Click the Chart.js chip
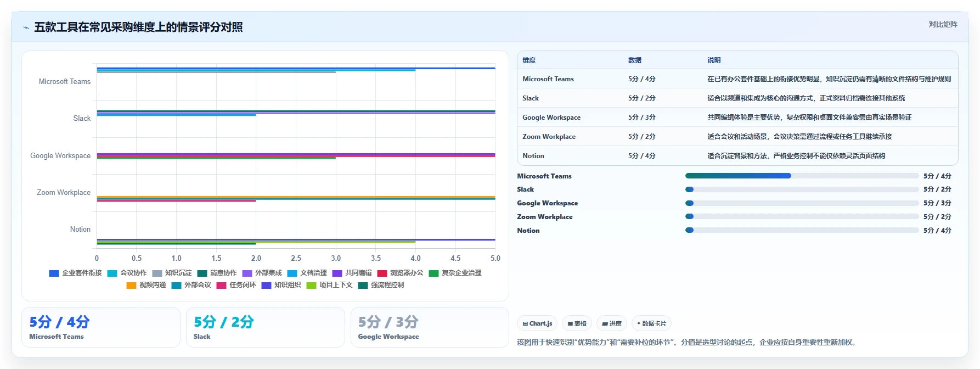 click(537, 323)
